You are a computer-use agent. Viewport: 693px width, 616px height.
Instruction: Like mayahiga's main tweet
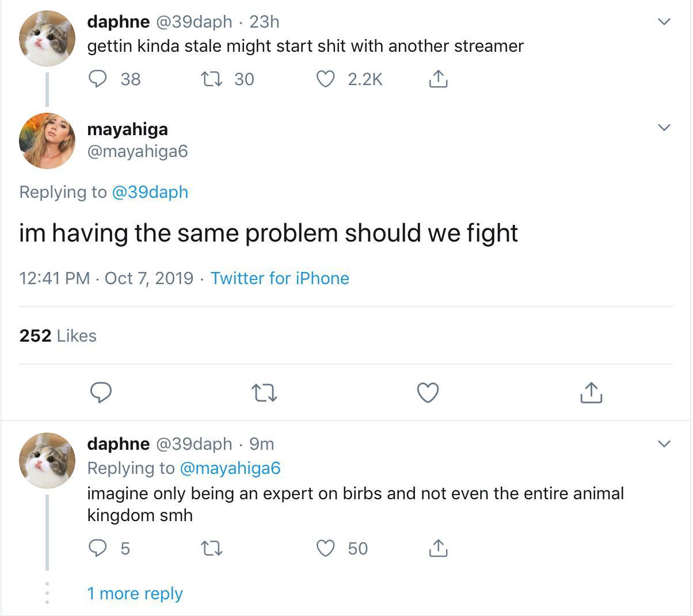pos(428,393)
